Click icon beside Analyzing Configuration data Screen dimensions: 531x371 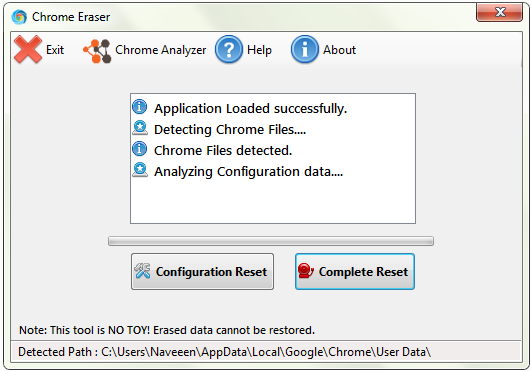(x=140, y=170)
